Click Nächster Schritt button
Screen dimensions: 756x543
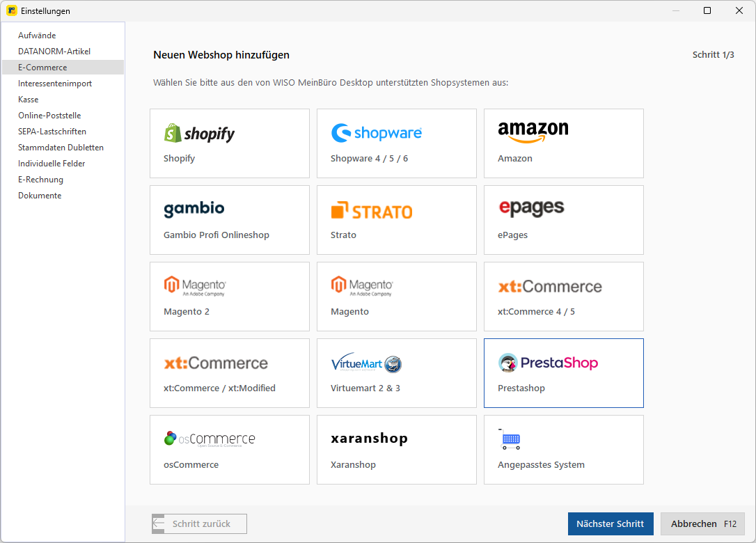[x=611, y=524]
